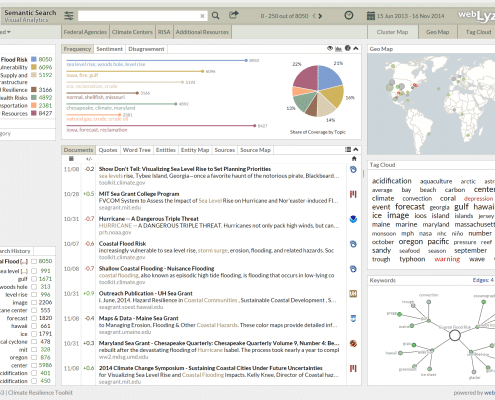The image size is (495, 400).
Task: Open the Word Tree tab
Action: [x=137, y=150]
